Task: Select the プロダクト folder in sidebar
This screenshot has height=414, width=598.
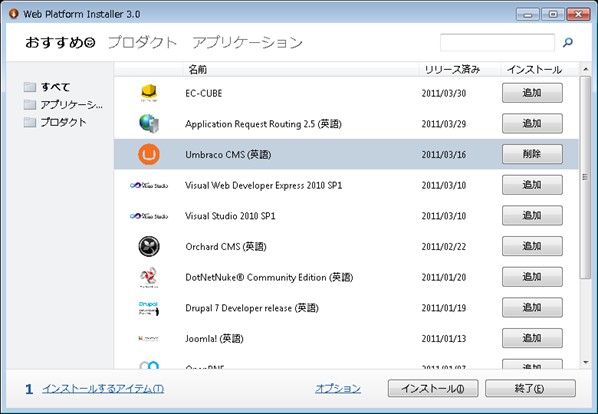Action: [55, 122]
